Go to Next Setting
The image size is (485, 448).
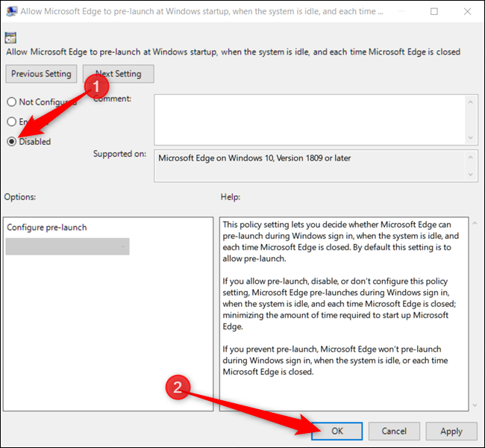(x=119, y=74)
